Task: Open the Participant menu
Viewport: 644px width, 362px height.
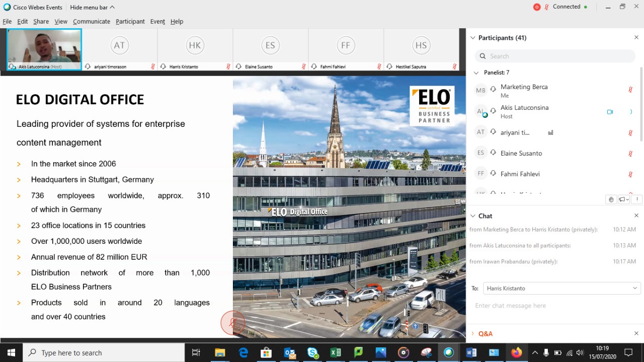Action: 130,22
